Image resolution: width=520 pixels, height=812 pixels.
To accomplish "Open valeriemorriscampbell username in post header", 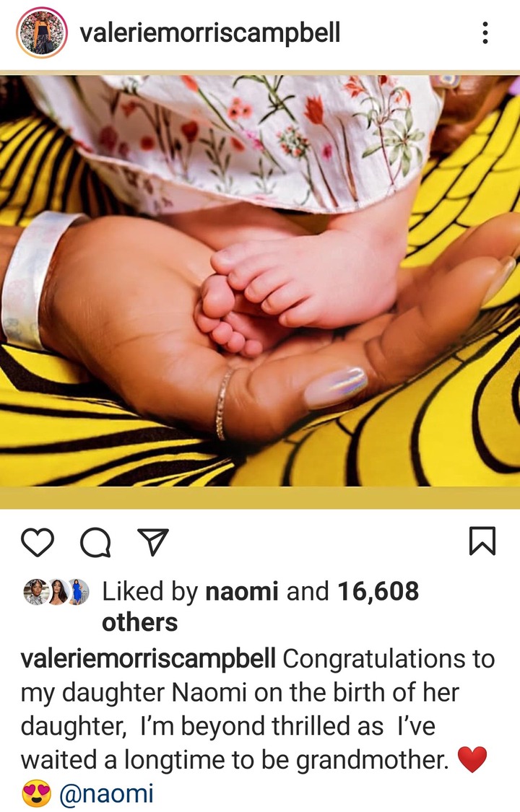I will click(209, 32).
